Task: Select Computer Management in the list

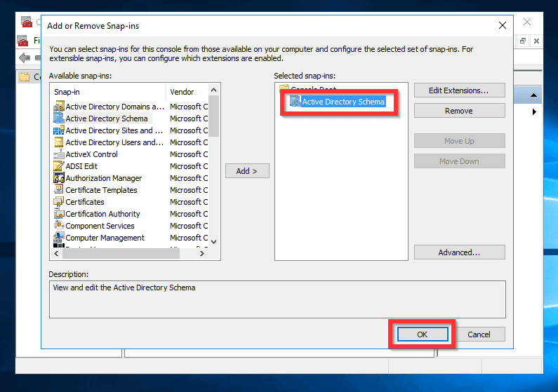Action: point(105,238)
